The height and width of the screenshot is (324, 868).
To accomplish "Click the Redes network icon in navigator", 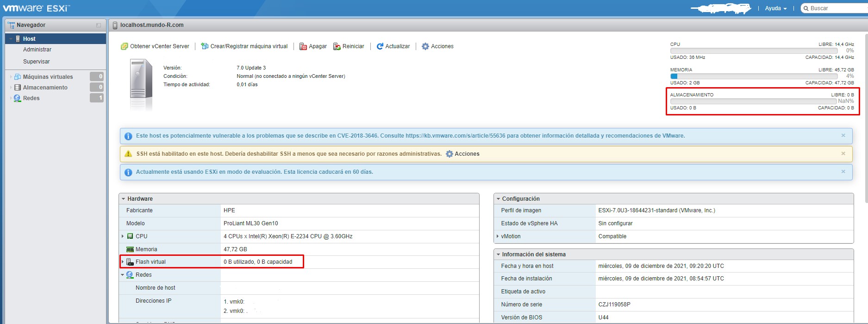I will coord(18,98).
